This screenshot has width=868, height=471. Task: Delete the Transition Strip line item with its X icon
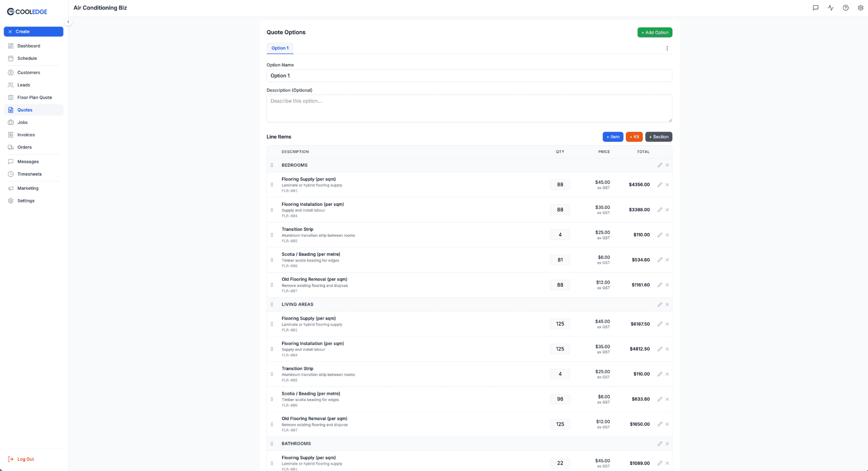[667, 235]
